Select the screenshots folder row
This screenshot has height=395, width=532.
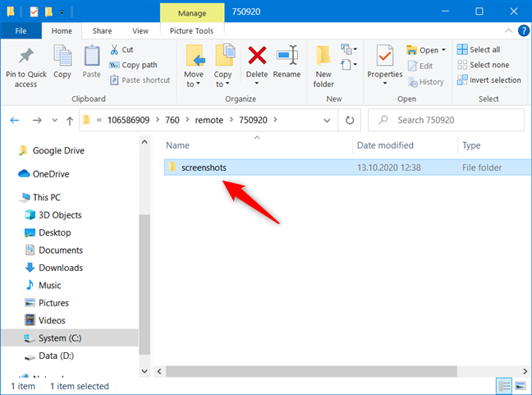[348, 168]
